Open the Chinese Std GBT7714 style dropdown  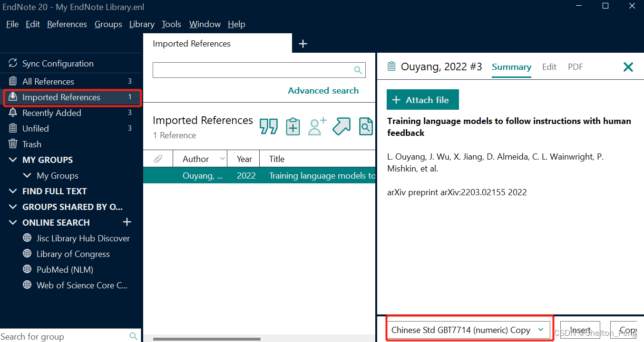click(x=540, y=330)
